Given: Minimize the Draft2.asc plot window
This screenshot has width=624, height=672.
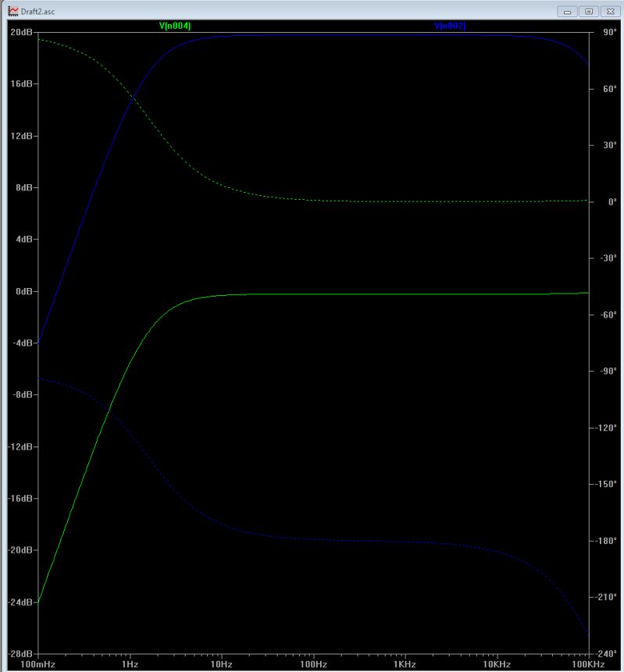Looking at the screenshot, I should [x=567, y=12].
